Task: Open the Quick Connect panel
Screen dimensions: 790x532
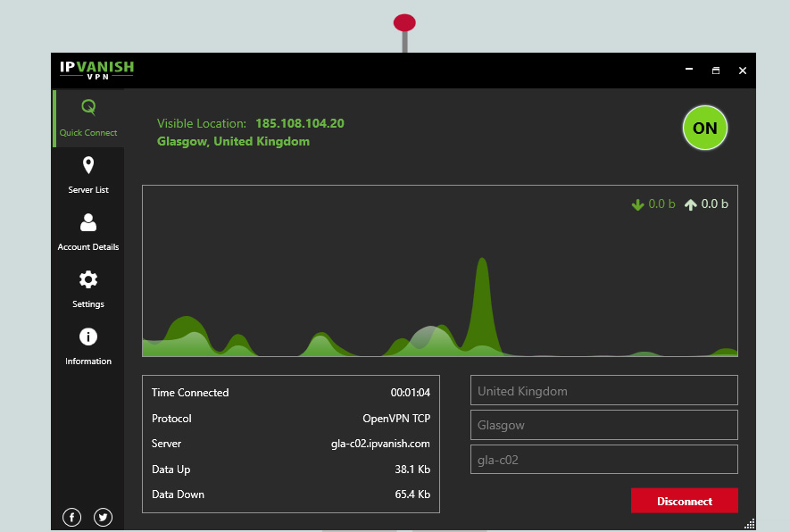Action: click(88, 119)
